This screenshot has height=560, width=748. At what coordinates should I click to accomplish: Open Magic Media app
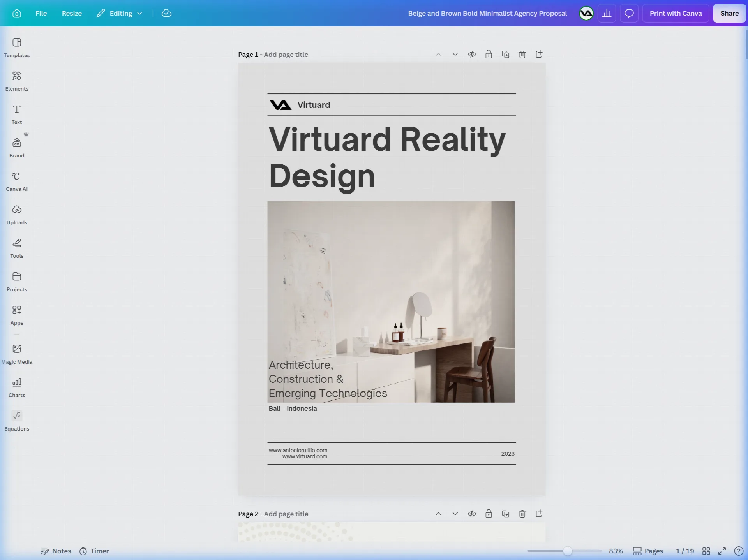pos(17,354)
